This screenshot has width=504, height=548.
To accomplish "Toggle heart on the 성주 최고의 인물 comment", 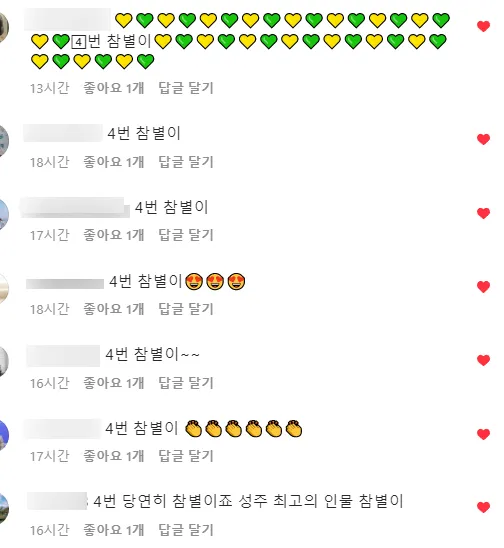I will tap(483, 507).
